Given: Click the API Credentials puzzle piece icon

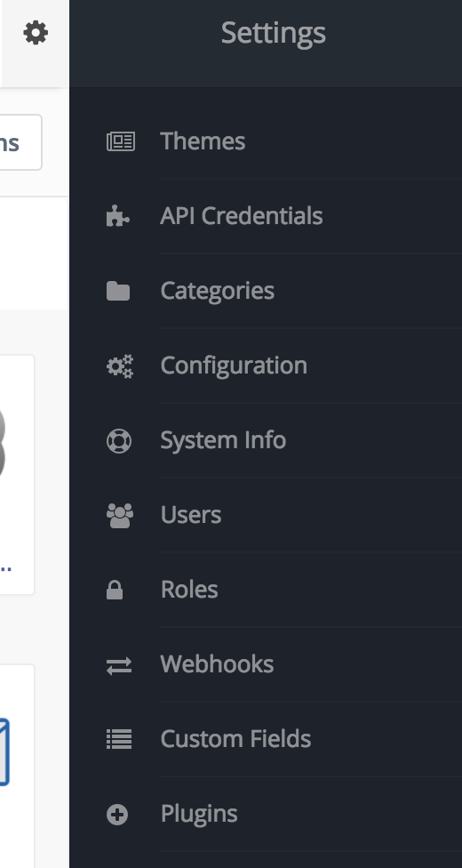Looking at the screenshot, I should pos(118,216).
